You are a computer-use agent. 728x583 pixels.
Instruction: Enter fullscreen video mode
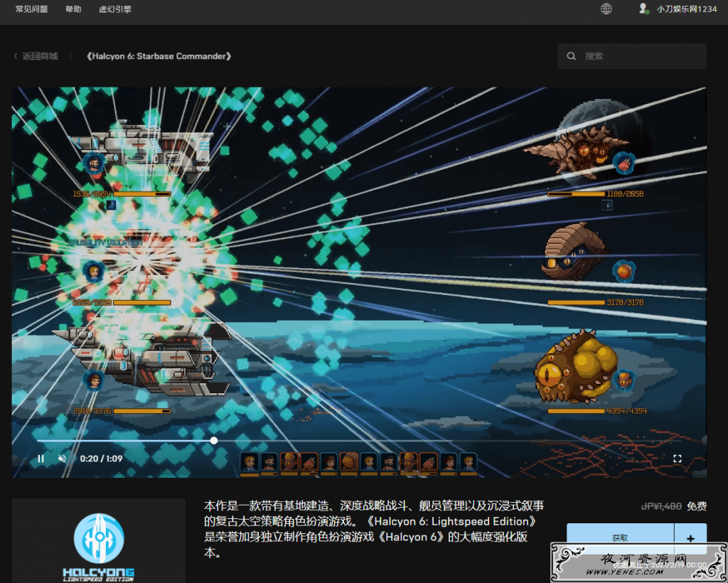click(678, 459)
